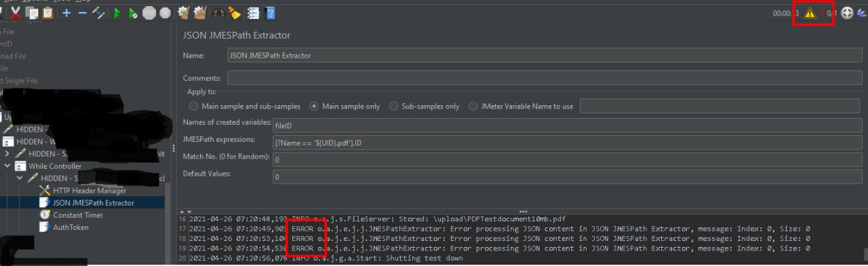Click the Toggle enable/disable toolbar icon

pyautogui.click(x=98, y=13)
